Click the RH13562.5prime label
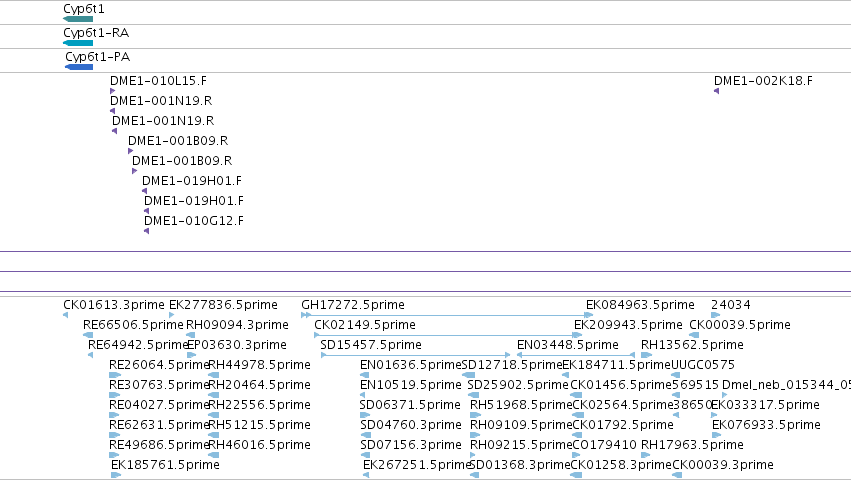Image resolution: width=851 pixels, height=480 pixels. click(x=693, y=345)
